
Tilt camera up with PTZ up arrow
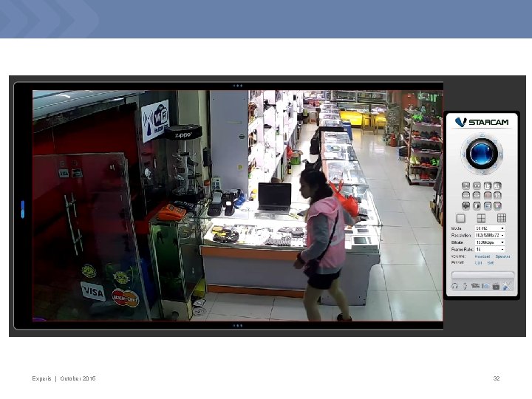click(x=482, y=135)
